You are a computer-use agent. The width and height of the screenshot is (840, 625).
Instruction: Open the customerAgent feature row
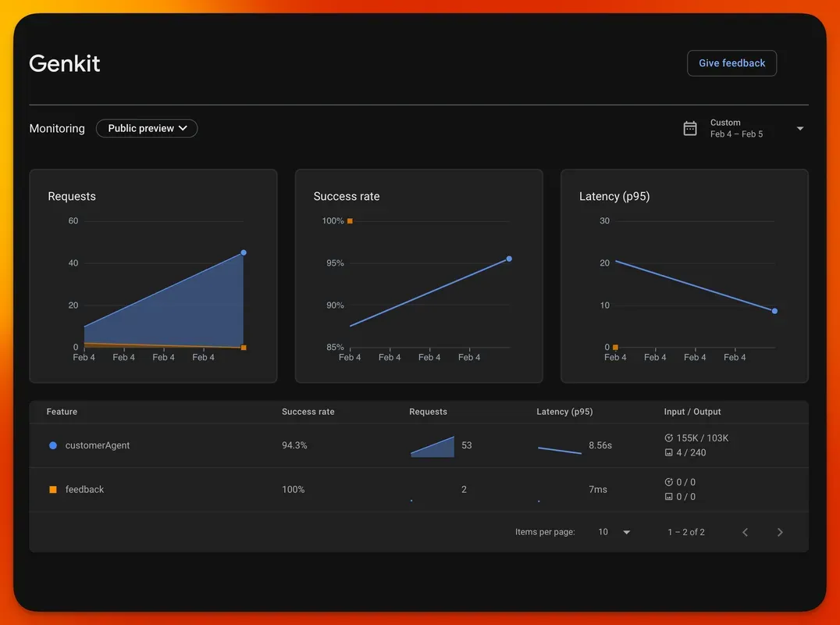point(419,445)
